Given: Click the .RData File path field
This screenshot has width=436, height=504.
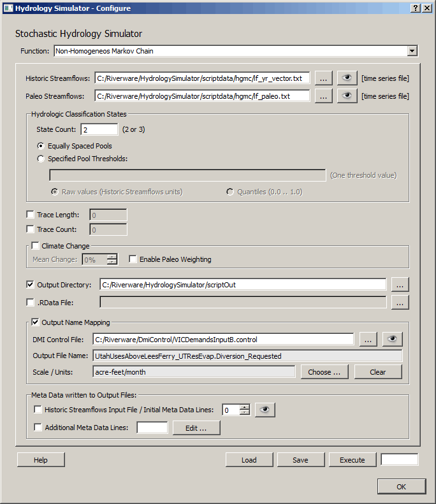Looking at the screenshot, I should (x=243, y=303).
